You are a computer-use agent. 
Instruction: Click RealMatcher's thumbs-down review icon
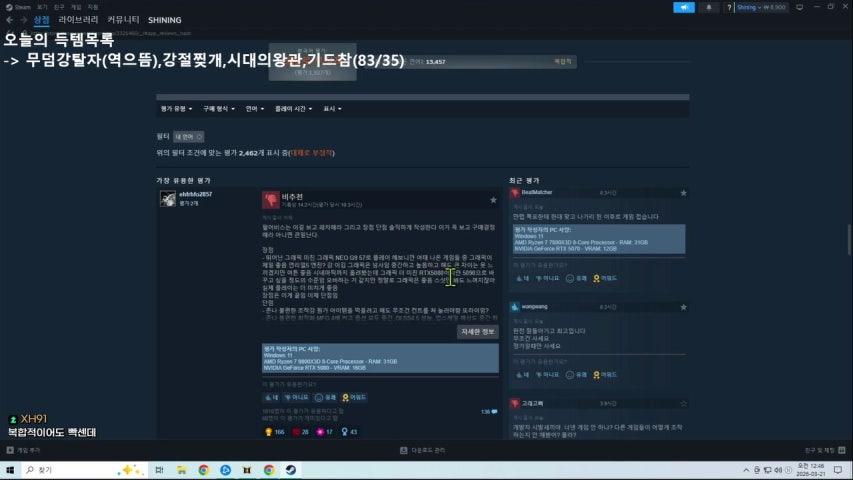pos(515,193)
